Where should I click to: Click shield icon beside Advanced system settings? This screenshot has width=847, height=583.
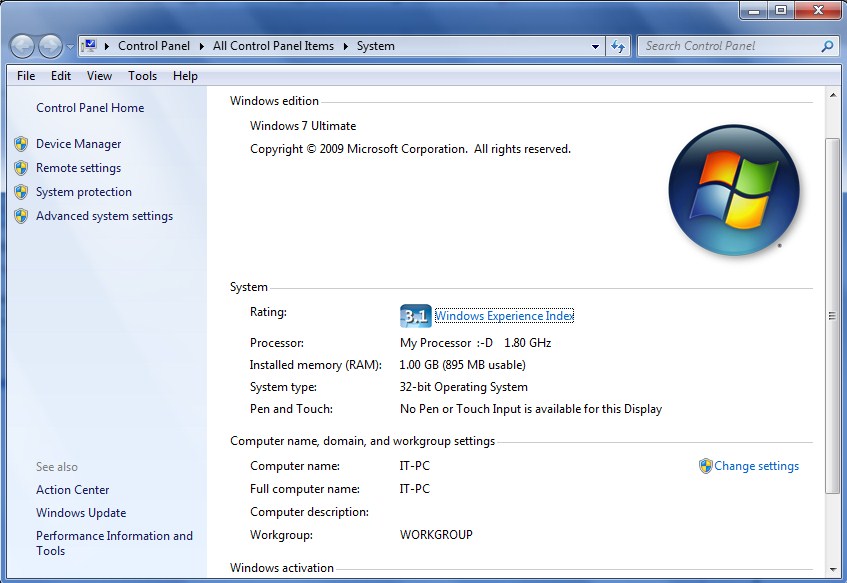click(21, 216)
